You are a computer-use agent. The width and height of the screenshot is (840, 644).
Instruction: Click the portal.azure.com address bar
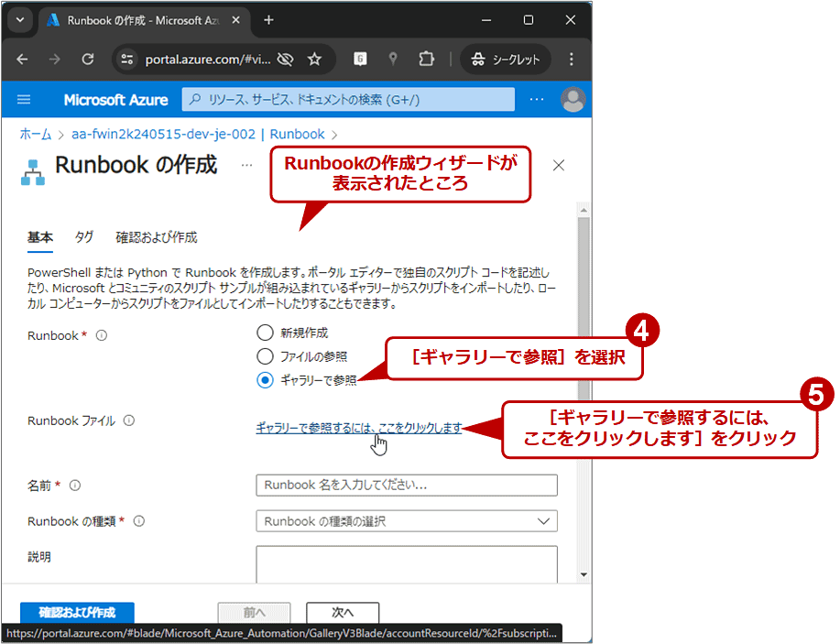[x=208, y=59]
